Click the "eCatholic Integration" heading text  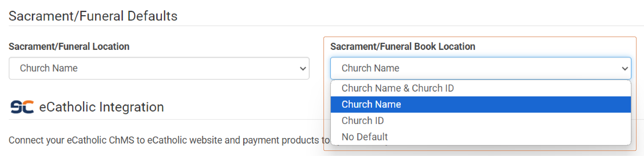102,107
